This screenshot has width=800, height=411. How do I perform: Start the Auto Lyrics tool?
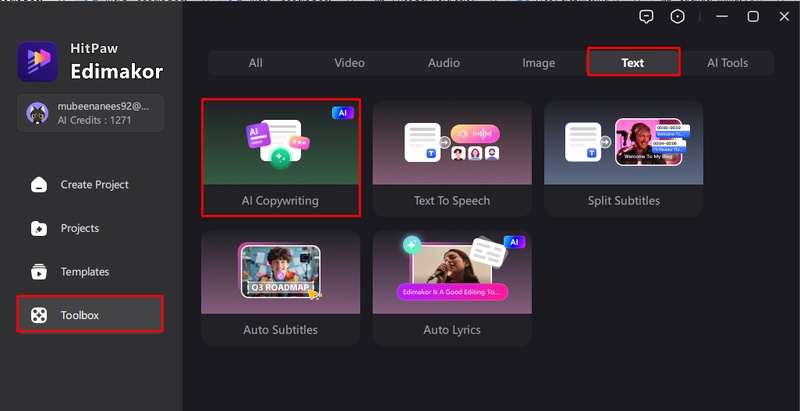[452, 287]
